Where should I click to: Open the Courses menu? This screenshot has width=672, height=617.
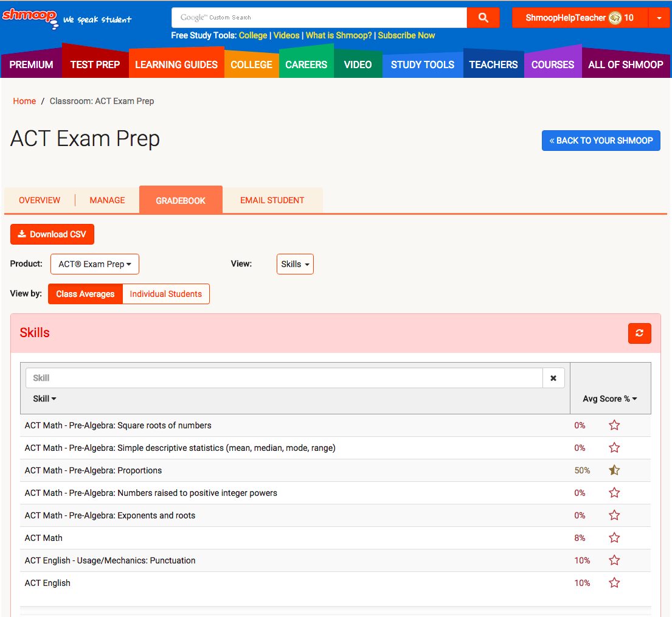pos(553,64)
